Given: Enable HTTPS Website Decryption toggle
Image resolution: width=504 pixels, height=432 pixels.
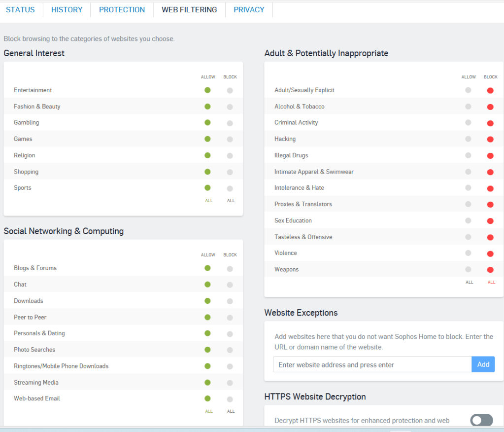Looking at the screenshot, I should pyautogui.click(x=481, y=420).
